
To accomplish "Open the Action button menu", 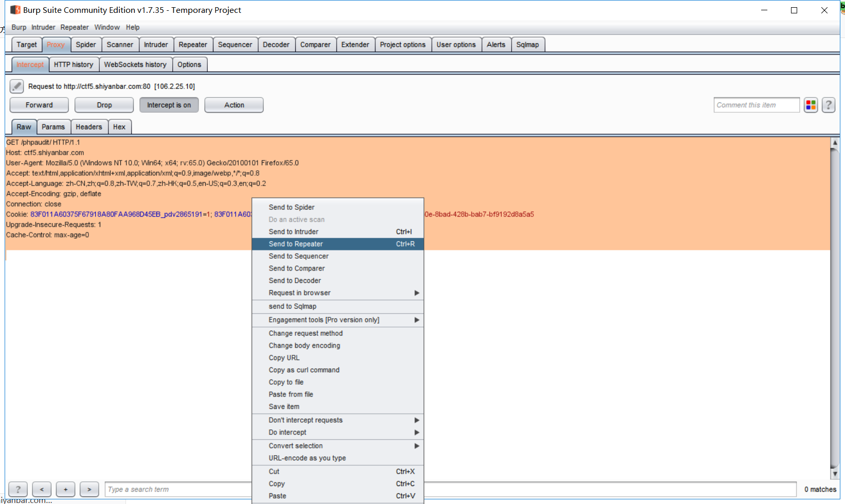I will (234, 105).
